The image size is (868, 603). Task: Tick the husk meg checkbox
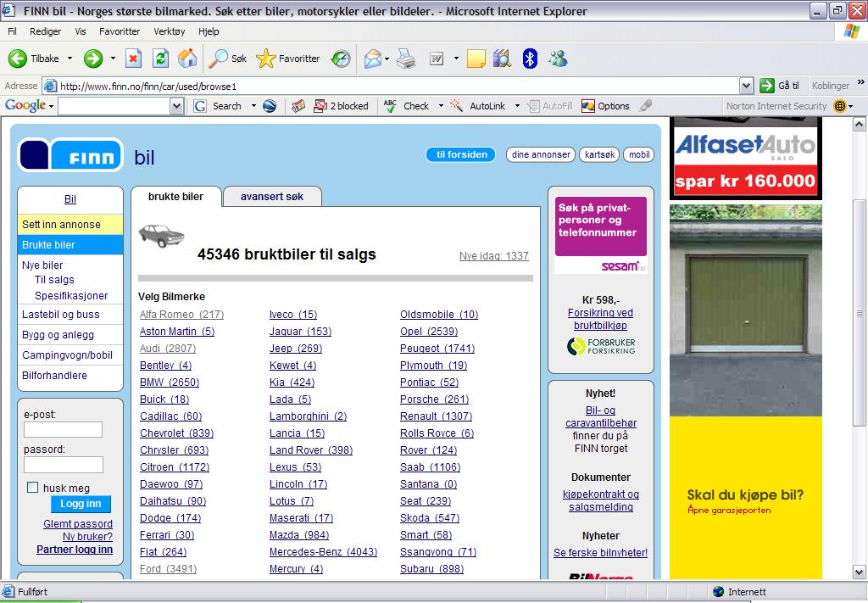click(x=33, y=488)
